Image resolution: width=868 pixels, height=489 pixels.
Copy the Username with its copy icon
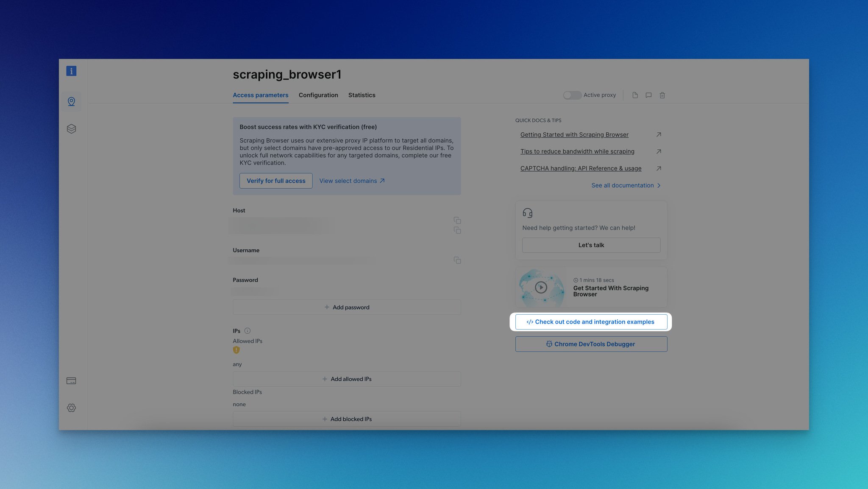pos(457,260)
